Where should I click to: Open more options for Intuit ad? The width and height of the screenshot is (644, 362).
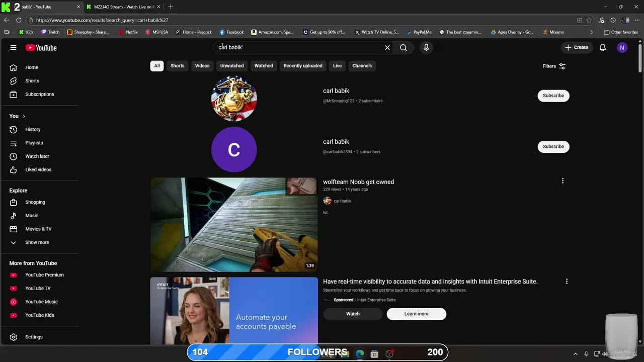[x=567, y=282]
